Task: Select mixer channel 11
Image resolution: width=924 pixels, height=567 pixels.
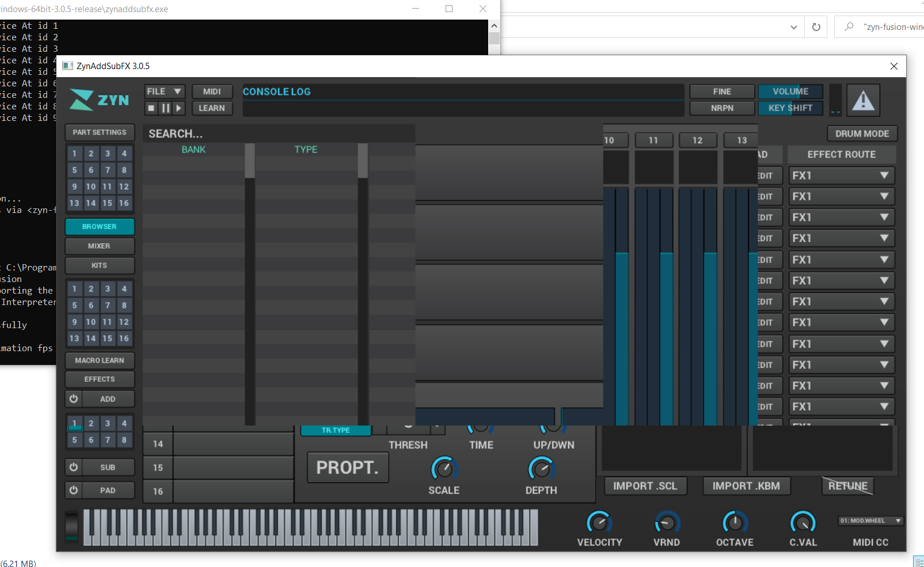Action: [x=653, y=140]
